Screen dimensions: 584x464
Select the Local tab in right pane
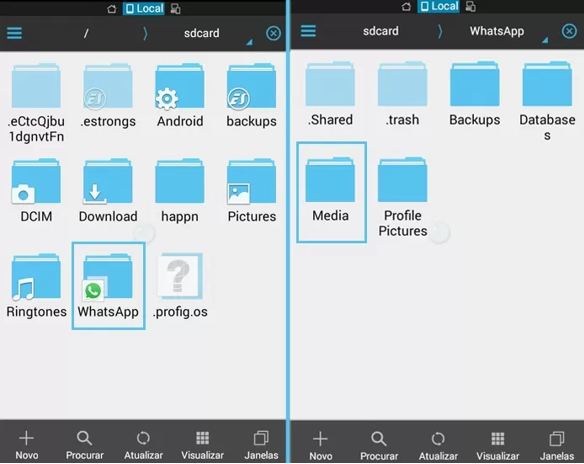click(438, 6)
